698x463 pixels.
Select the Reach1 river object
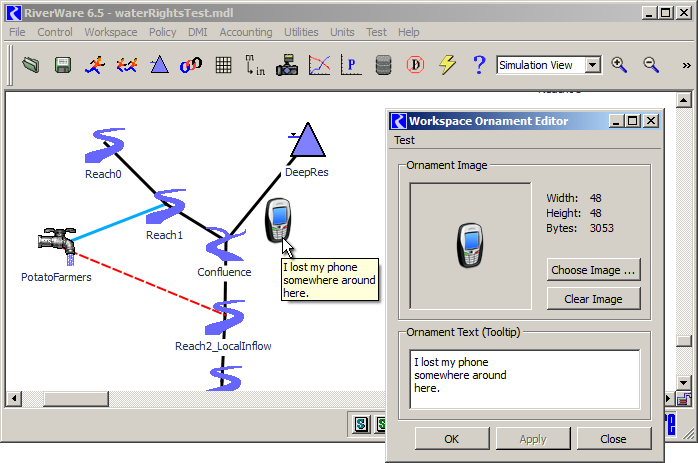point(166,206)
